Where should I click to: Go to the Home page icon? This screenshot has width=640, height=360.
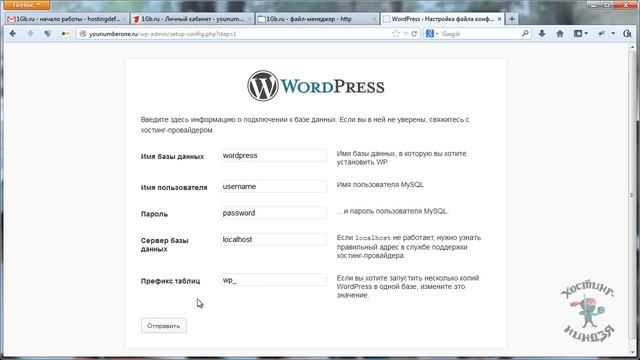tap(560, 34)
